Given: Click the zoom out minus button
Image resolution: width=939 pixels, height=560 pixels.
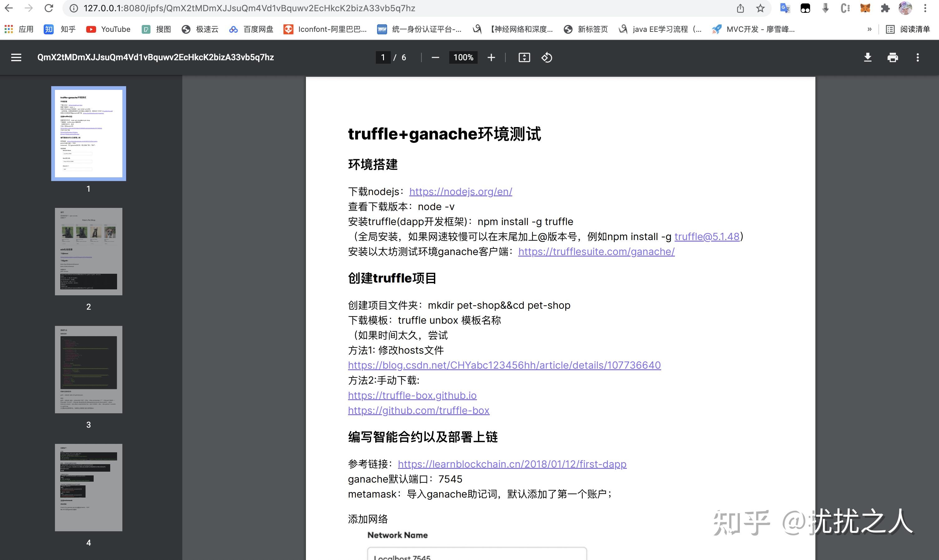Looking at the screenshot, I should click(435, 57).
